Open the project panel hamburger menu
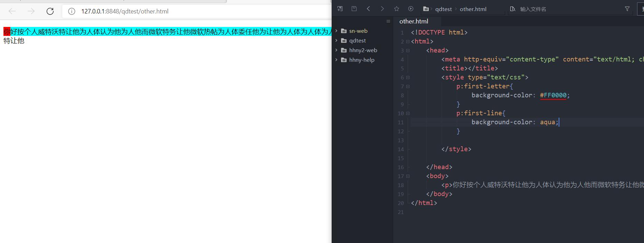This screenshot has width=644, height=243. 388,21
